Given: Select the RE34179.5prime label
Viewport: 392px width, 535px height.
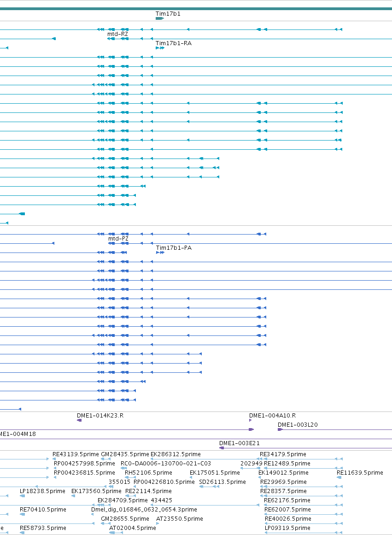Looking at the screenshot, I should tap(283, 454).
